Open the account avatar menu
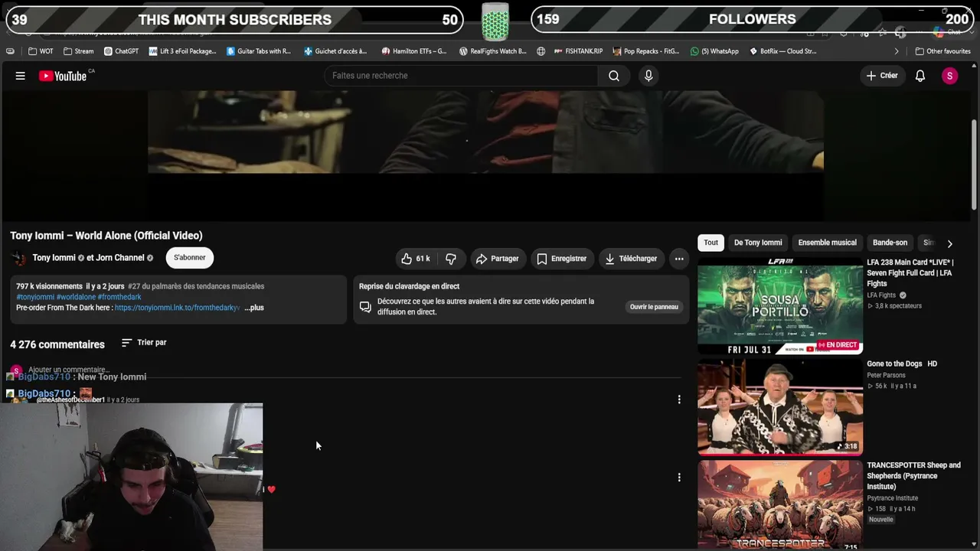 [x=949, y=76]
